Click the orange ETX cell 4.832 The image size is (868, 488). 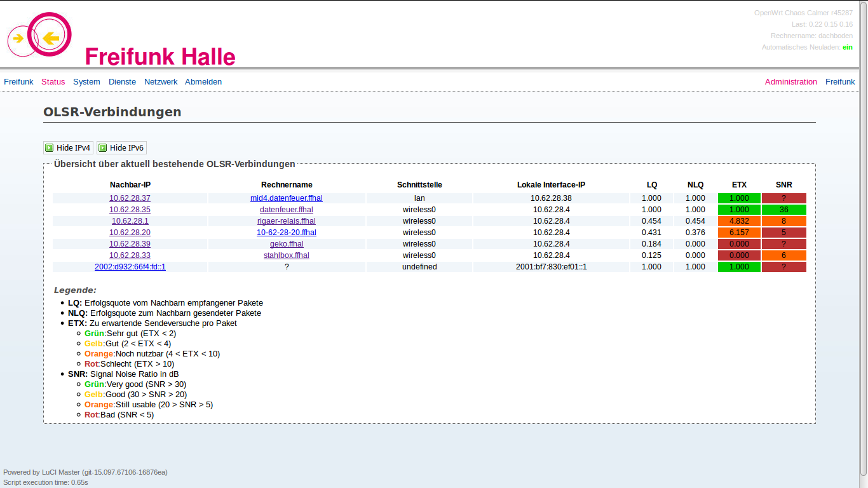(739, 221)
